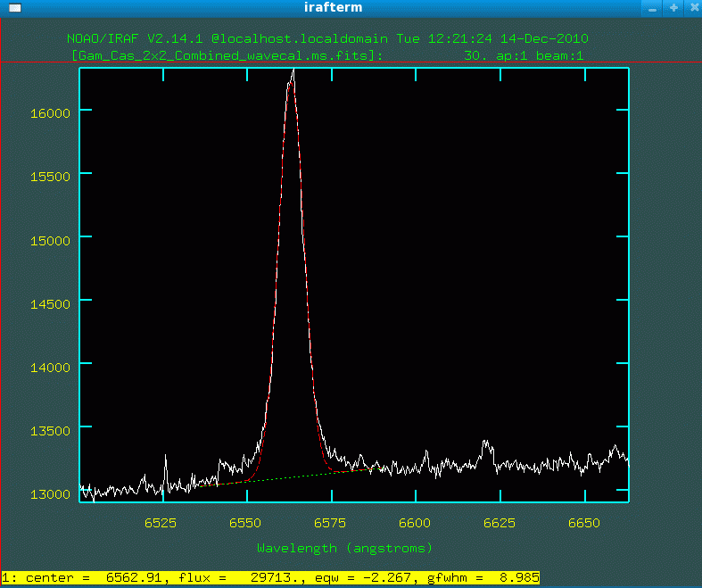702x588 pixels.
Task: Click the 6525 wavelength tick label
Action: 160,521
